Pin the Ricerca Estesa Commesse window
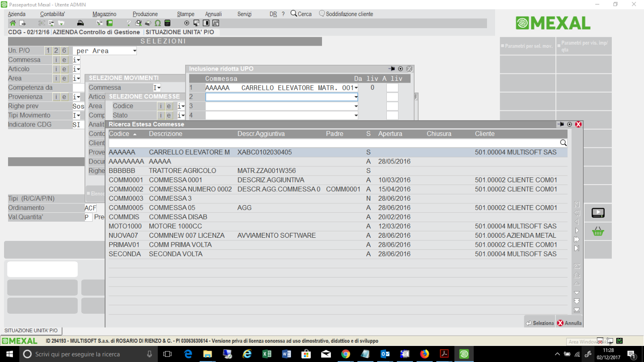 [x=560, y=124]
